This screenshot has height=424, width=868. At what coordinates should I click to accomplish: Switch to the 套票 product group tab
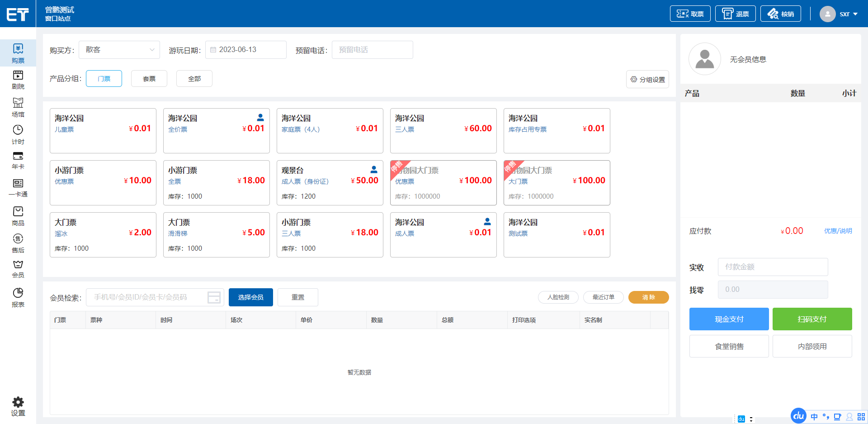[149, 79]
